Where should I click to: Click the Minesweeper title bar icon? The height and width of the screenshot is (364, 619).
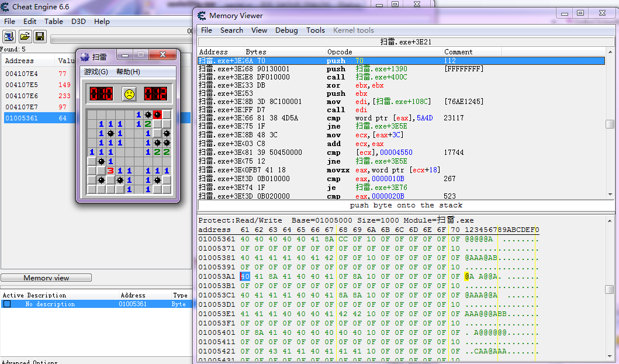pos(85,57)
